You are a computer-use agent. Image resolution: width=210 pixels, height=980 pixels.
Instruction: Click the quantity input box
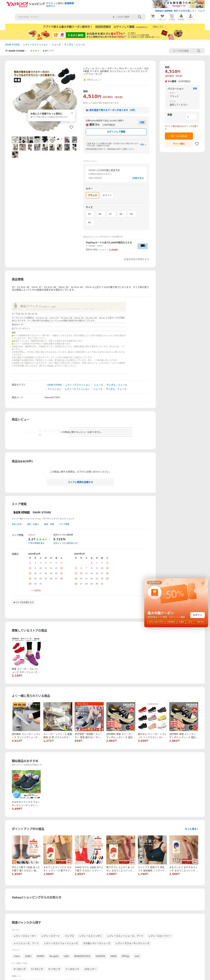tap(191, 116)
